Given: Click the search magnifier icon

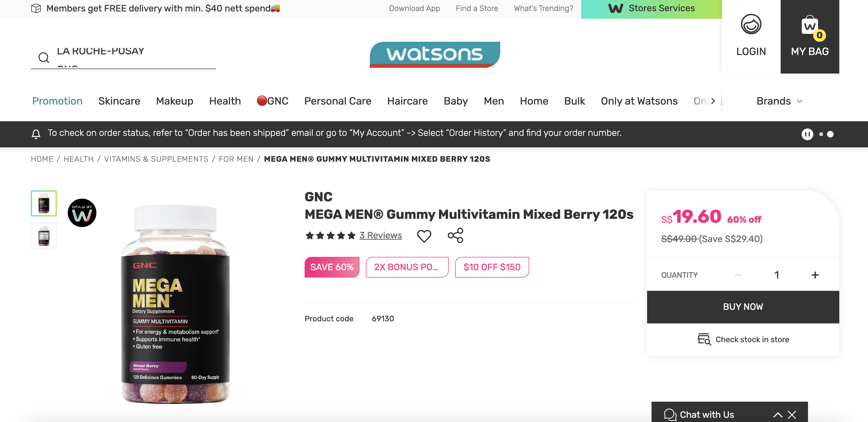Looking at the screenshot, I should [x=44, y=58].
